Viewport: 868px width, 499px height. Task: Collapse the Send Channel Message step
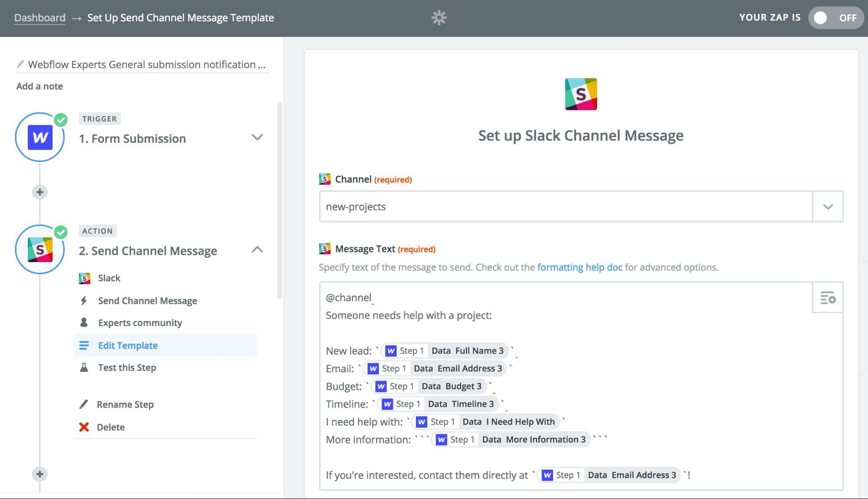257,249
